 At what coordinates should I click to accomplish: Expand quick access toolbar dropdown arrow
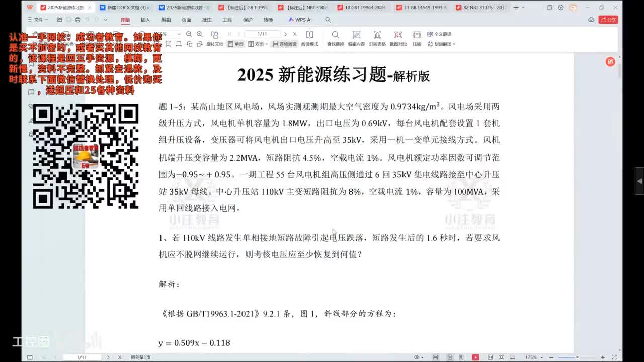click(105, 20)
